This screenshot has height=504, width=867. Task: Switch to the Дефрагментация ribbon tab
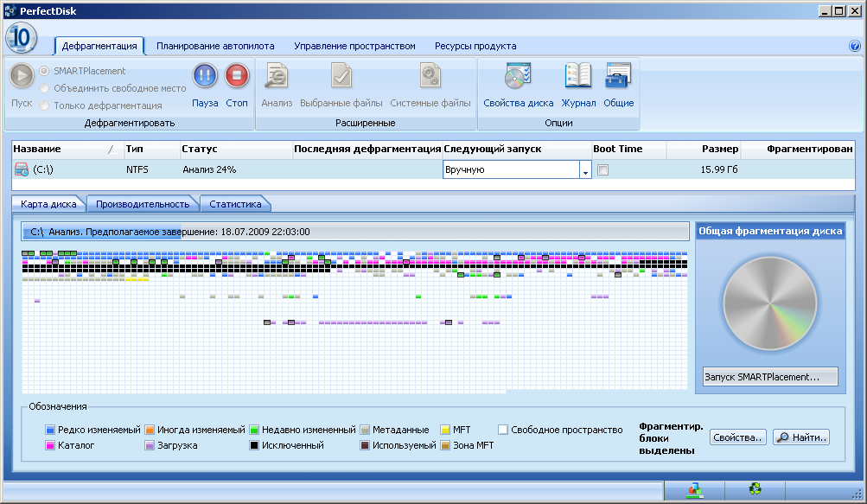99,46
